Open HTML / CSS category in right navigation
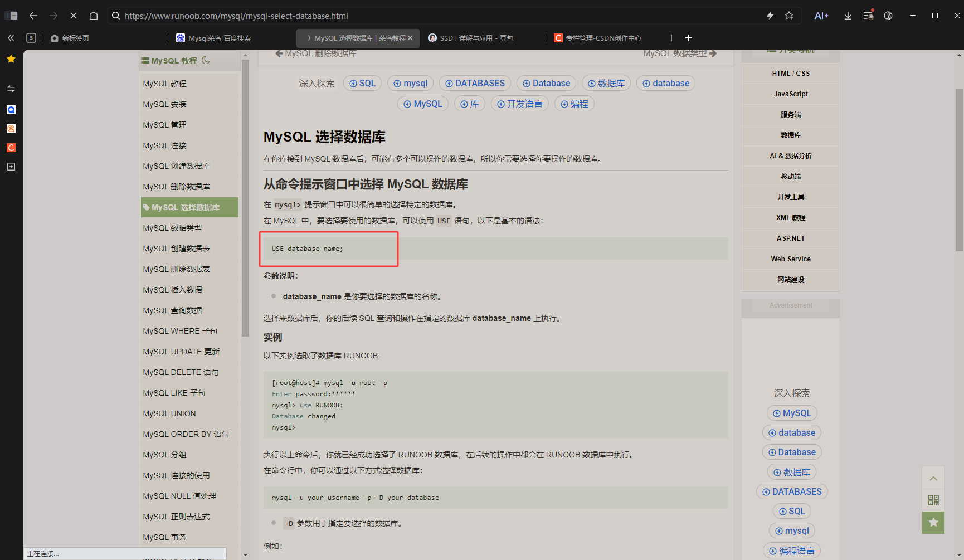 (x=791, y=74)
